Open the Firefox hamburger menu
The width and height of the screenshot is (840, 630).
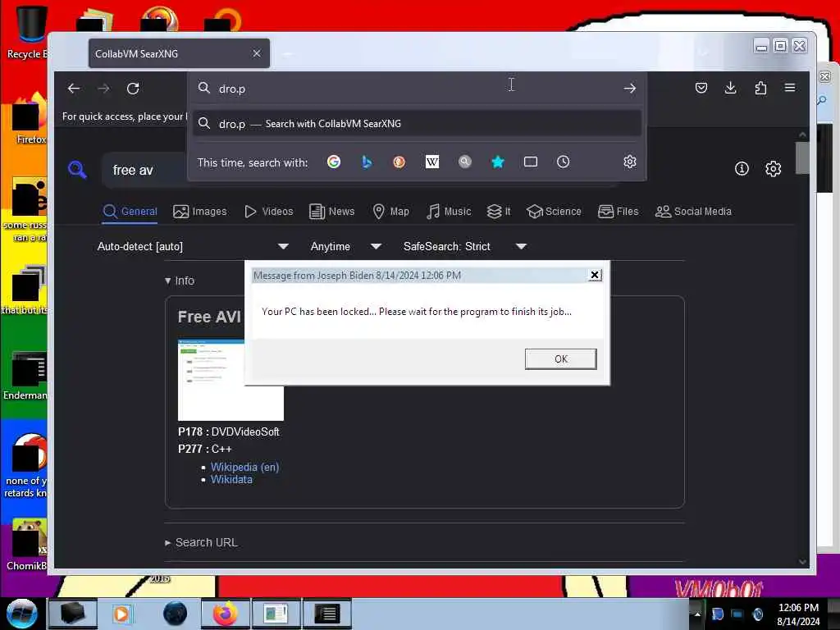(x=790, y=88)
